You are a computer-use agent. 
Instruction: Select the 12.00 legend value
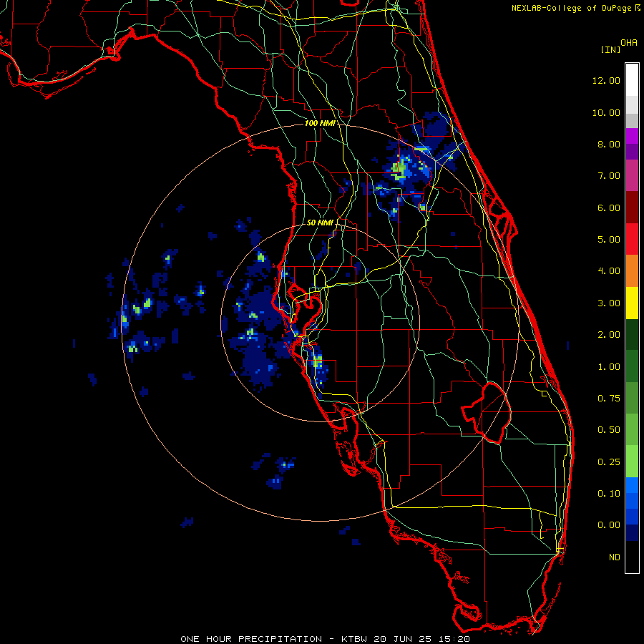606,80
